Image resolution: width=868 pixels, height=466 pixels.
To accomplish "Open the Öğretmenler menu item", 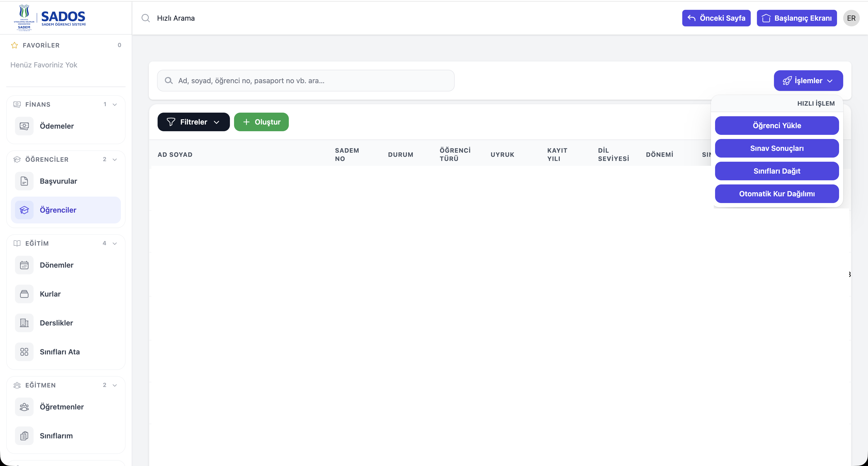I will coord(66,407).
